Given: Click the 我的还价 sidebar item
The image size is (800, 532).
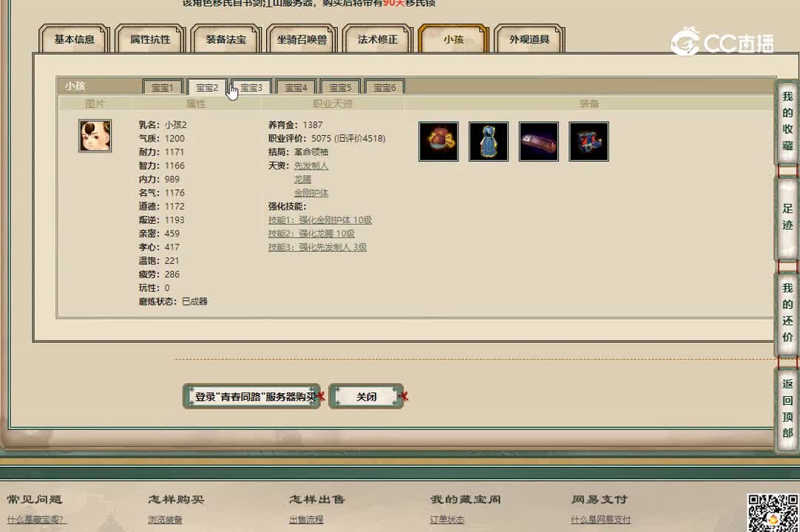Looking at the screenshot, I should pyautogui.click(x=786, y=306).
